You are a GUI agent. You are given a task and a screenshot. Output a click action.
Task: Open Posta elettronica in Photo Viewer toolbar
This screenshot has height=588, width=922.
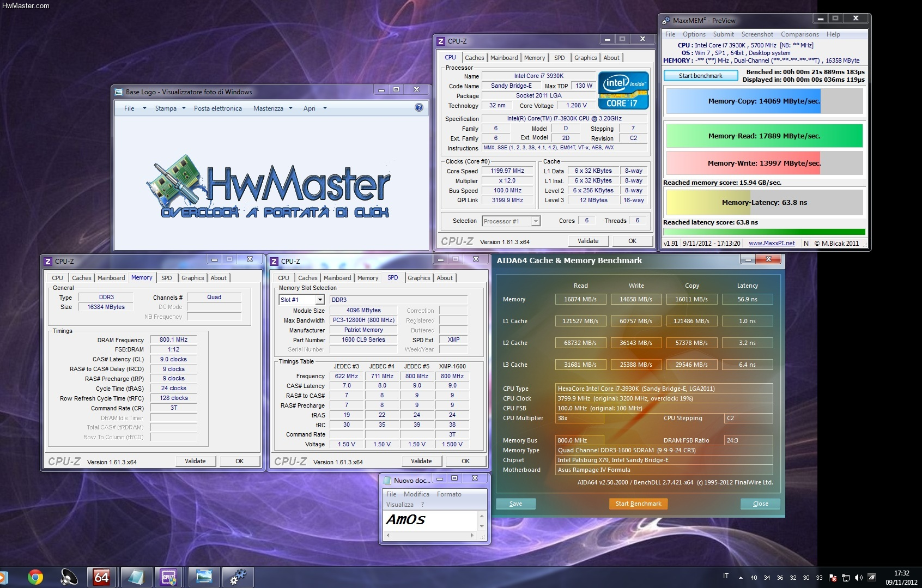point(218,108)
